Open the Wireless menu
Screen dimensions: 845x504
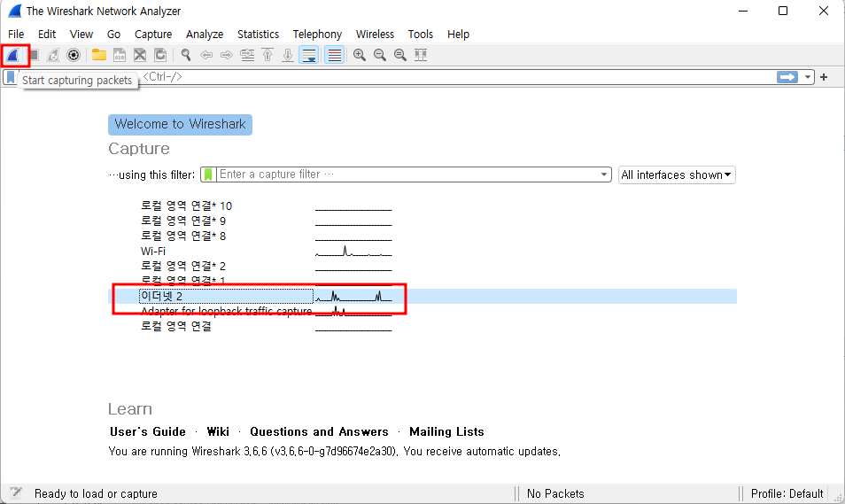tap(375, 34)
